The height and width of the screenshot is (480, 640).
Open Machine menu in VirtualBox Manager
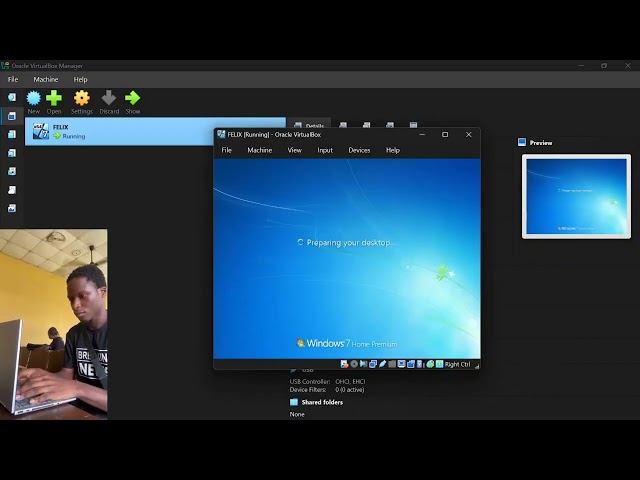46,80
